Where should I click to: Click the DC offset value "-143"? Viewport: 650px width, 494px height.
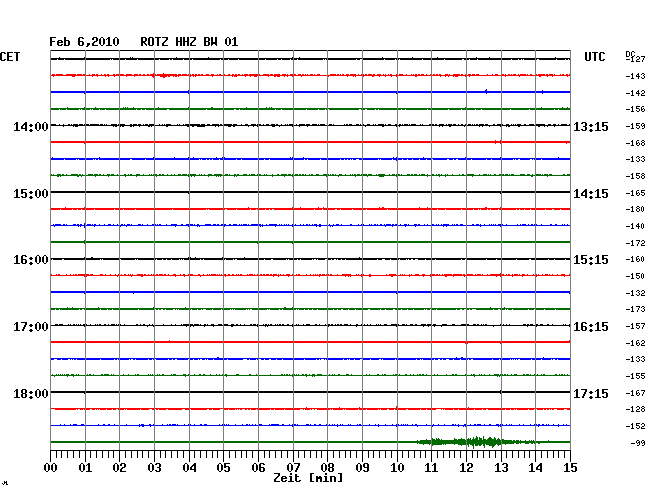pos(635,76)
